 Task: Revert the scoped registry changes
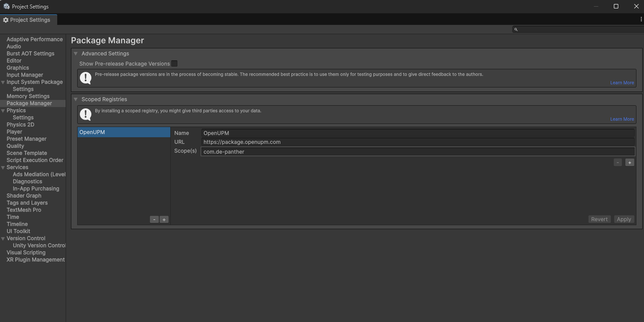[x=599, y=219]
